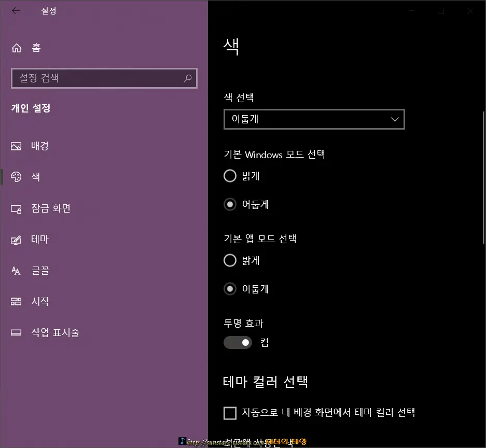Select the 어둡게 radio under Windows mode
486x448 pixels.
click(230, 204)
